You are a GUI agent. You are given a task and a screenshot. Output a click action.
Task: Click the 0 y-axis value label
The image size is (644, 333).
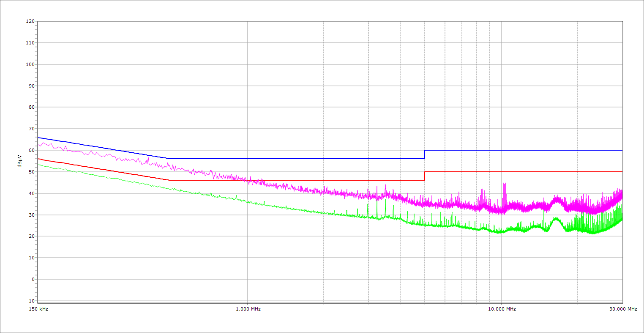coord(33,279)
